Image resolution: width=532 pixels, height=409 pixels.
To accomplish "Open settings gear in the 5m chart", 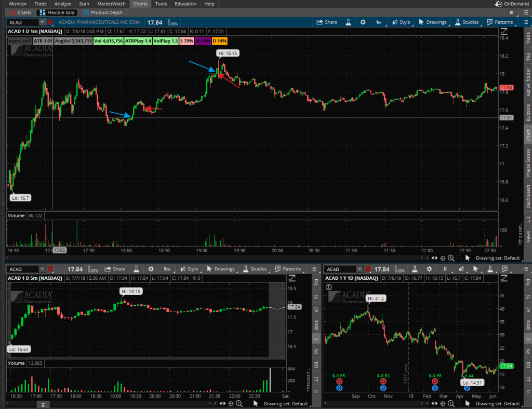I will pyautogui.click(x=151, y=269).
